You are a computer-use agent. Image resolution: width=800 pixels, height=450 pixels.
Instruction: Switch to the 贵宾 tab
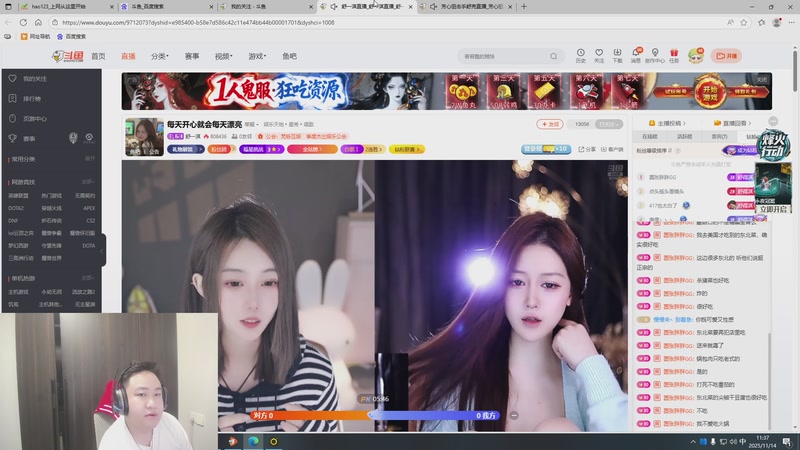pos(719,136)
